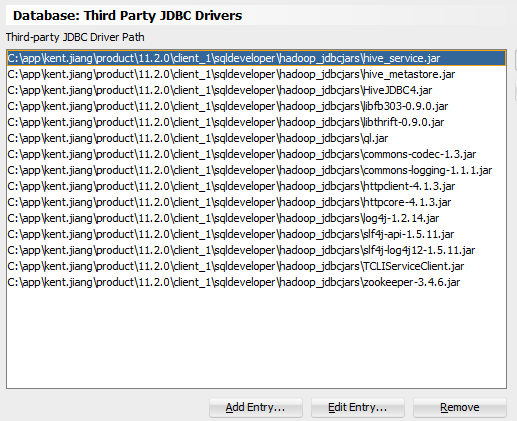Image resolution: width=517 pixels, height=421 pixels.
Task: Select the ql.jar driver path
Action: [256, 138]
